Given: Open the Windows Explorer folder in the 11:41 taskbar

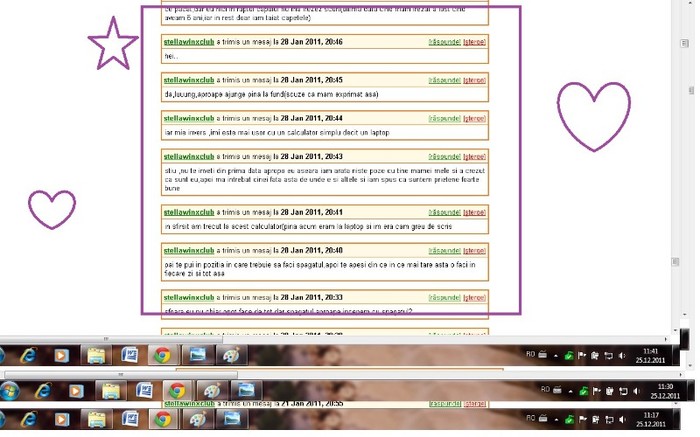Looking at the screenshot, I should 95,355.
